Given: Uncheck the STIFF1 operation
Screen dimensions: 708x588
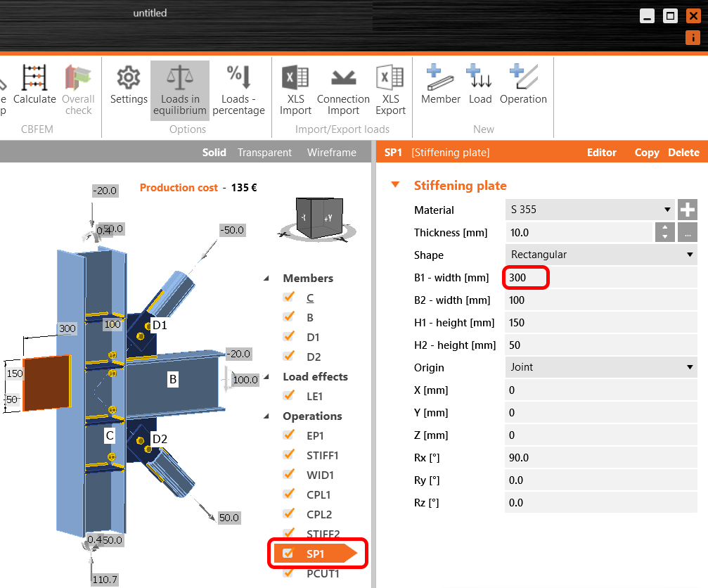Looking at the screenshot, I should pos(288,455).
